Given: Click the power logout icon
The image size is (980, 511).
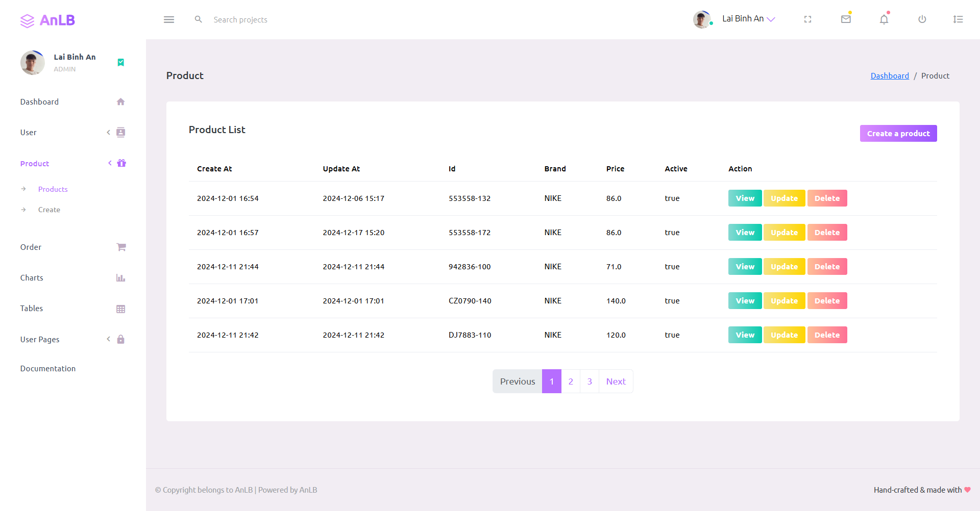Looking at the screenshot, I should click(x=922, y=19).
